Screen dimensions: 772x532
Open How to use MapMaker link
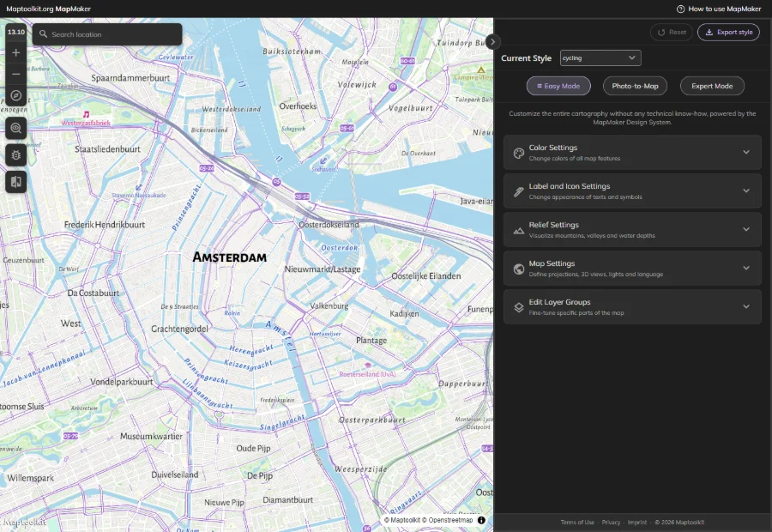pyautogui.click(x=719, y=9)
